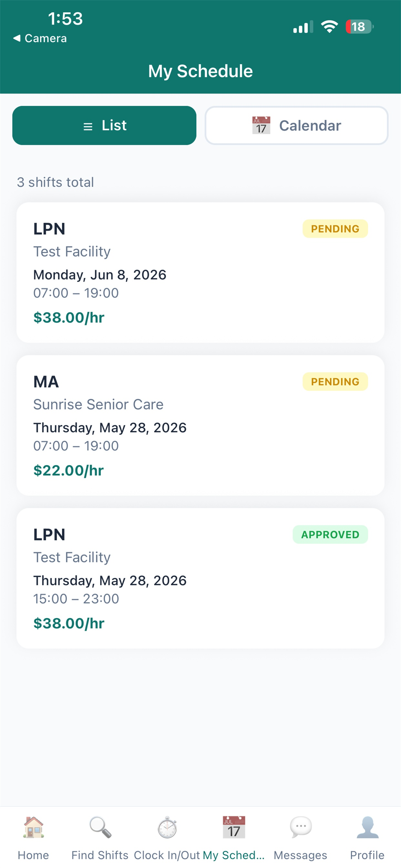Screen dimensions: 401x868
Task: Tap the hamburger lines icon on List
Action: (x=88, y=126)
